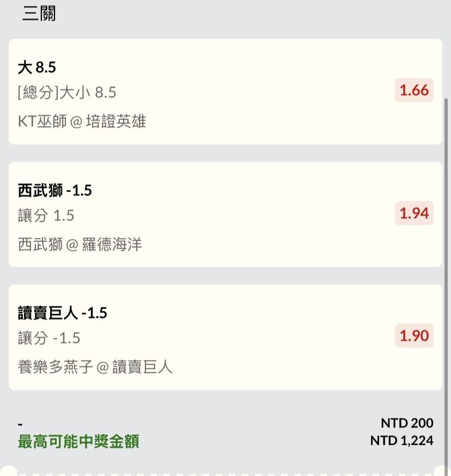Open the KT巫師 @ 培證英雄 matchup

pyautogui.click(x=82, y=121)
